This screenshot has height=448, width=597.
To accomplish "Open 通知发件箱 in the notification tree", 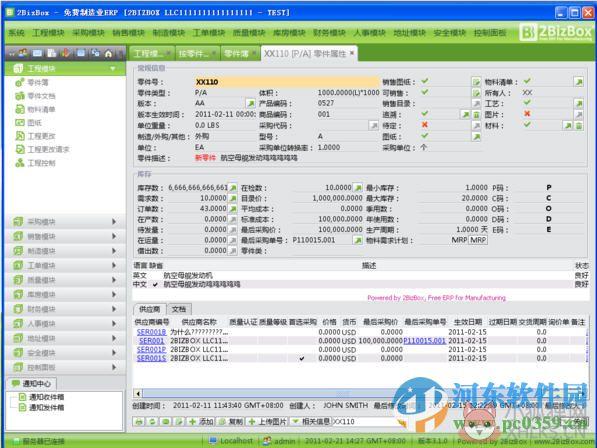I will 42,408.
